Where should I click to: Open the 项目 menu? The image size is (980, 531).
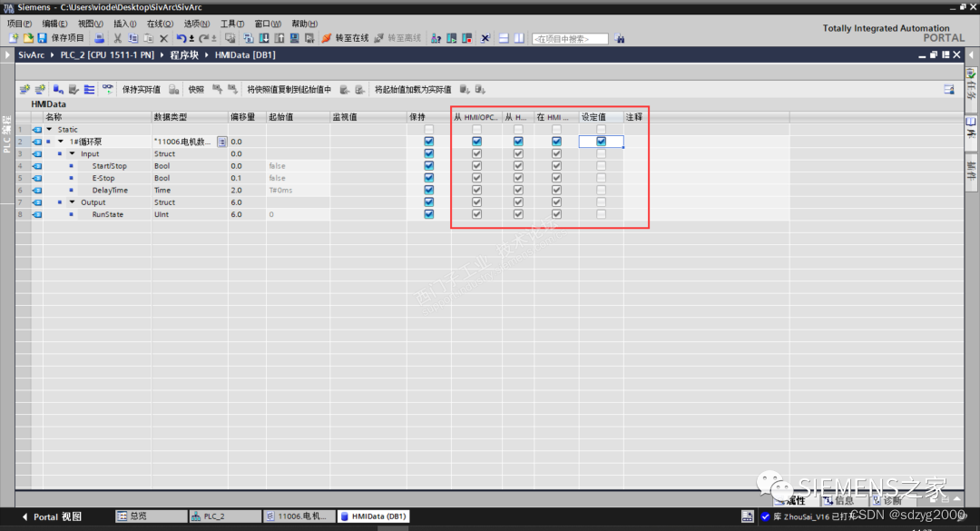tap(19, 24)
